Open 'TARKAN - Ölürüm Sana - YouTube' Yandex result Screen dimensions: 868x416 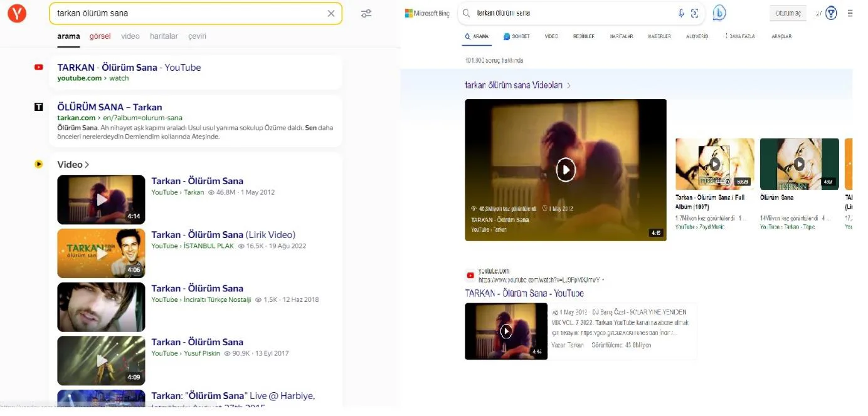(129, 67)
